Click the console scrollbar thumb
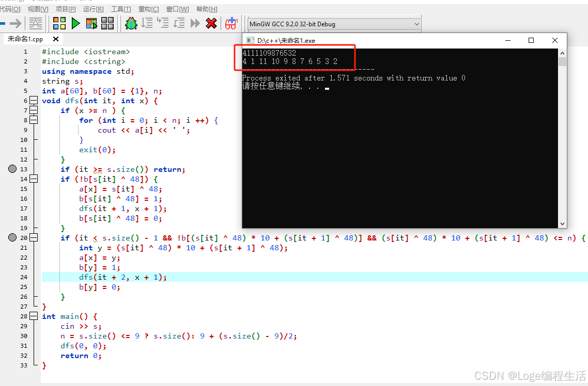This screenshot has width=588, height=386. pyautogui.click(x=562, y=61)
